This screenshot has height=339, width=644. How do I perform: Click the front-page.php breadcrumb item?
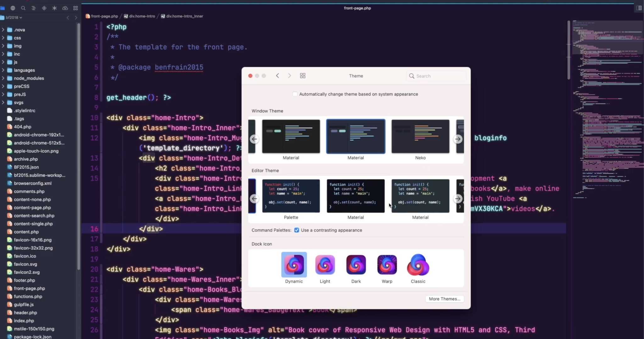tap(104, 16)
